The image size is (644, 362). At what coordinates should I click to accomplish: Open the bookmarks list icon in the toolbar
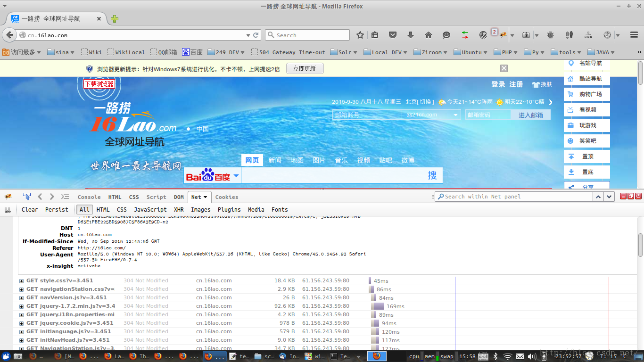point(375,35)
